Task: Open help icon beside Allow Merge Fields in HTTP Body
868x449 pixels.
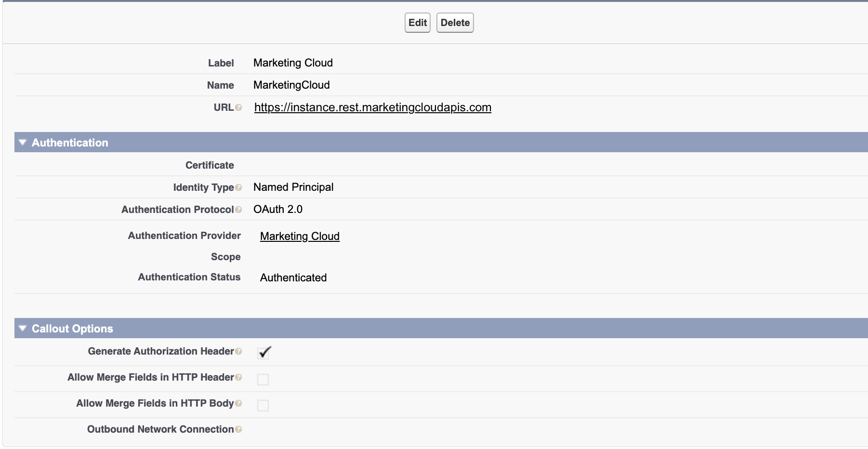Action: coord(238,404)
